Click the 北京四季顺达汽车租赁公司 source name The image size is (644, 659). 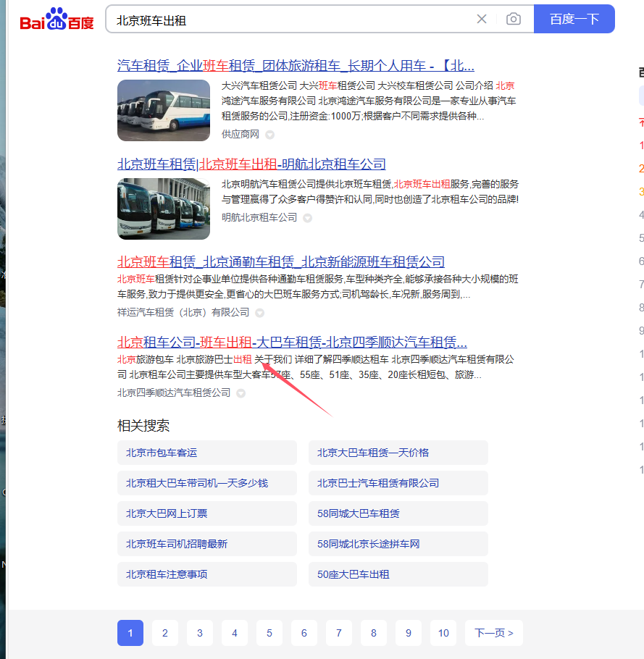coord(174,393)
